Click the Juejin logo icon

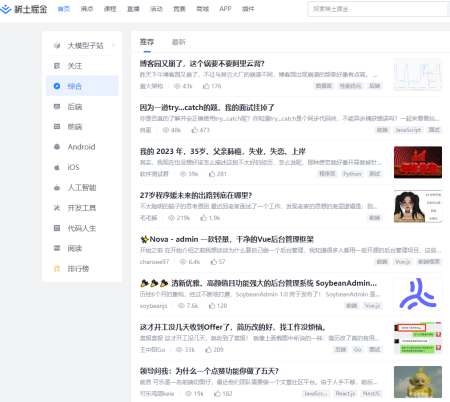click(6, 9)
